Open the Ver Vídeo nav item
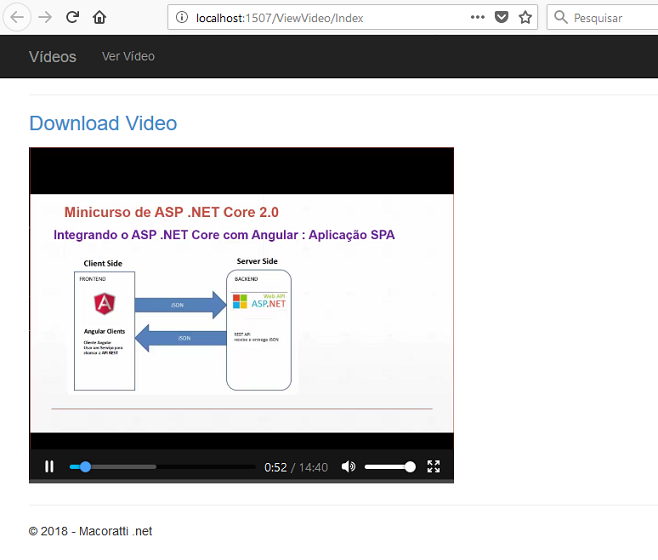Image resolution: width=658 pixels, height=560 pixels. tap(128, 56)
